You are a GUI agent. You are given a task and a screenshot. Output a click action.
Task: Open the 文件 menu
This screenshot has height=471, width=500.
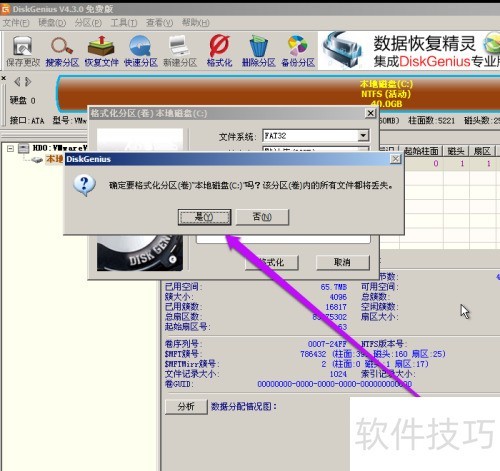point(16,23)
